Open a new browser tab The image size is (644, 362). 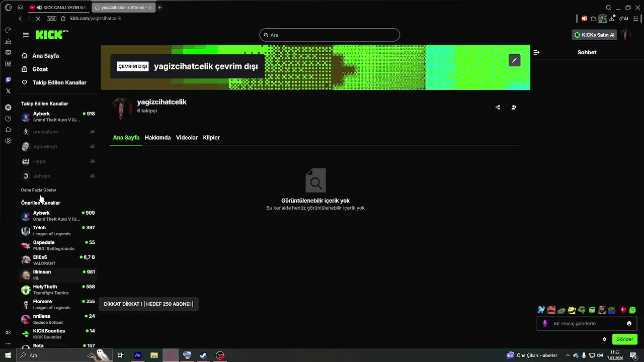(x=159, y=8)
